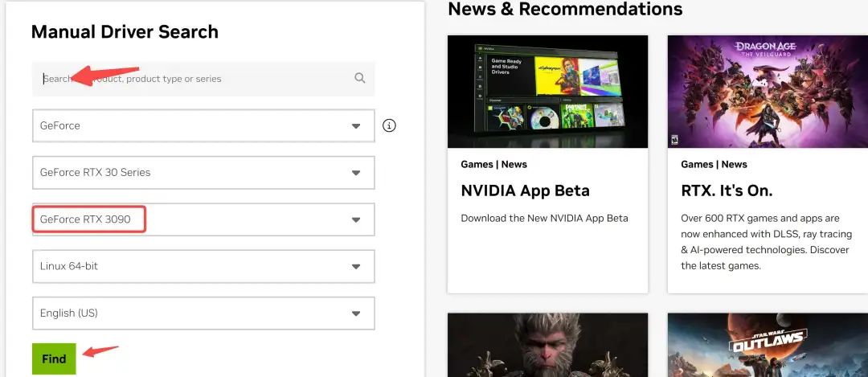Select the Black Myth monkey character thumbnail
The width and height of the screenshot is (868, 377).
click(x=547, y=346)
